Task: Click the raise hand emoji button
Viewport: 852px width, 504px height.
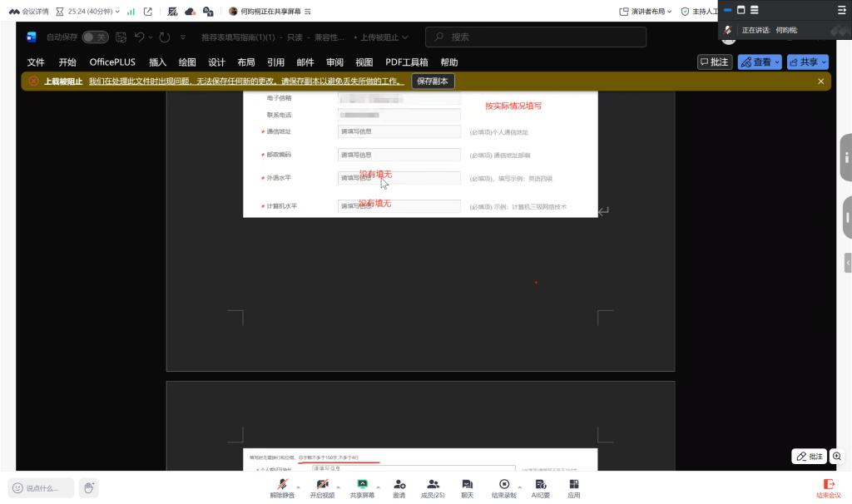Action: (89, 487)
